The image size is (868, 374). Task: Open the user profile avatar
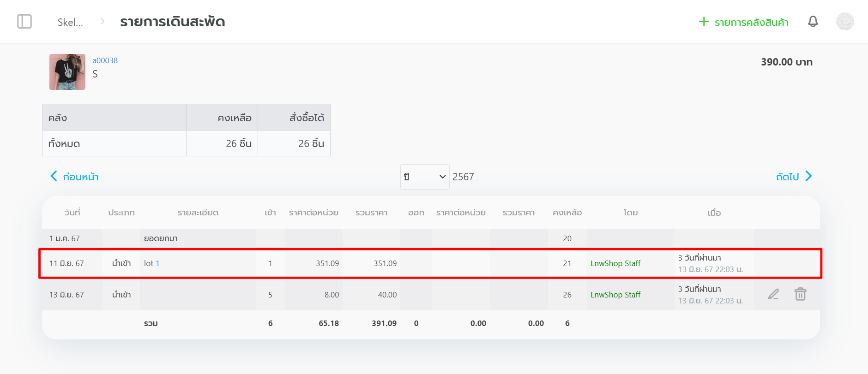click(844, 22)
